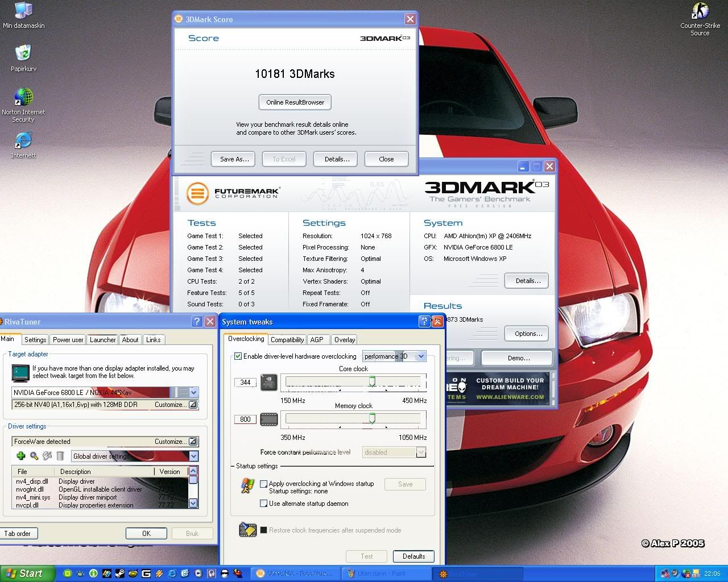This screenshot has height=582, width=728.
Task: Expand Customize arrow for ForceWare detected
Action: click(x=193, y=442)
